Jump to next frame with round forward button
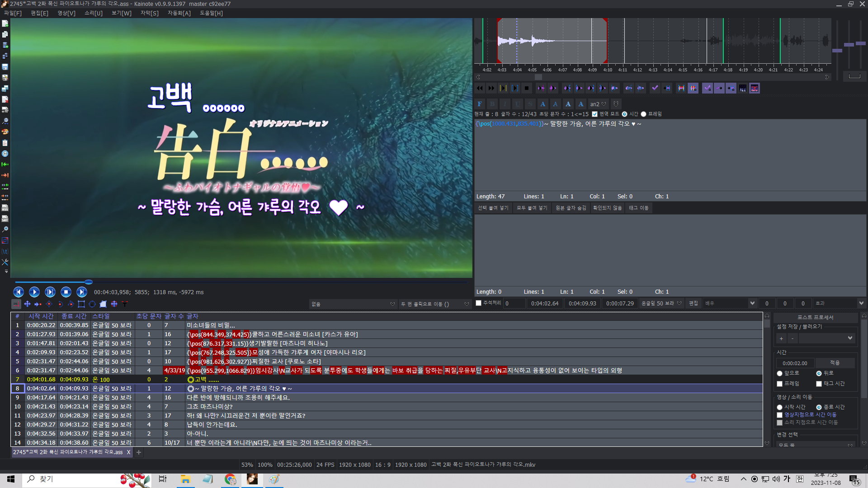Screen dimensions: 868x488 (x=82, y=292)
